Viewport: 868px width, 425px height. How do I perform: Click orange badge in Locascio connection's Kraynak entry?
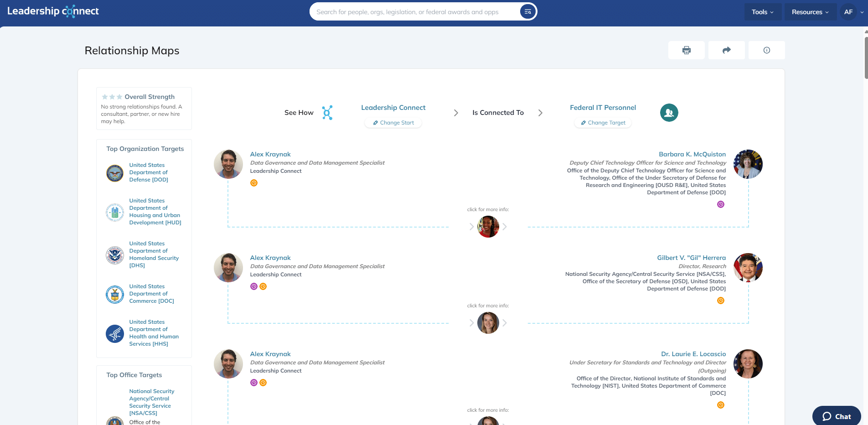click(263, 383)
